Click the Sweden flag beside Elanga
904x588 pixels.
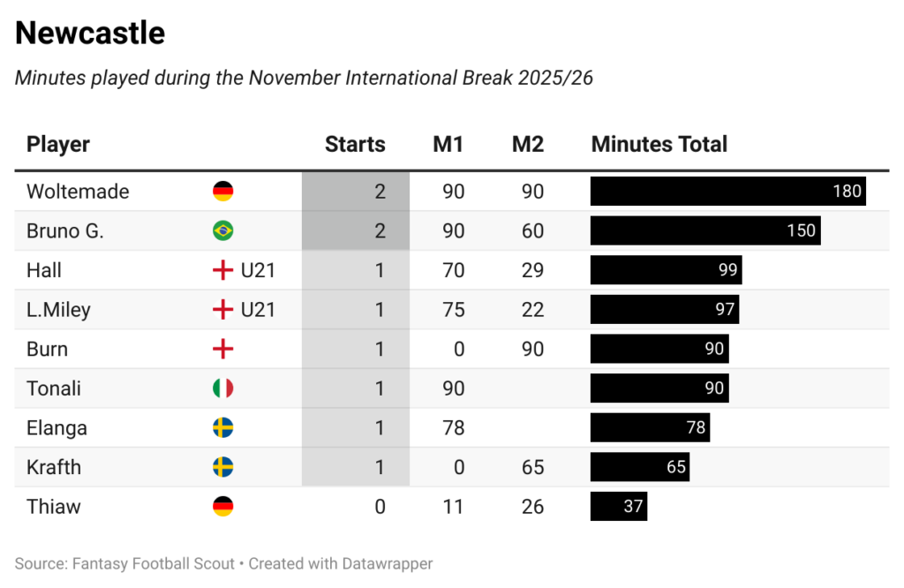click(x=223, y=428)
